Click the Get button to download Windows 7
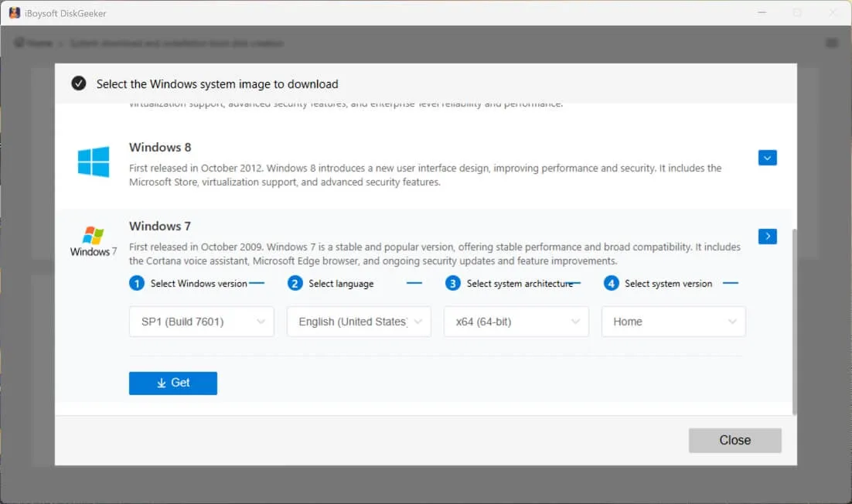The image size is (852, 504). tap(172, 383)
